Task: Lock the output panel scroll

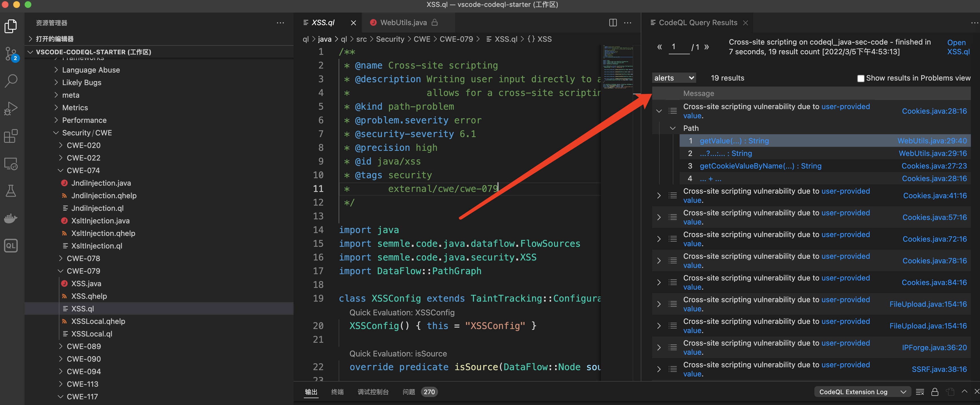Action: pyautogui.click(x=935, y=392)
